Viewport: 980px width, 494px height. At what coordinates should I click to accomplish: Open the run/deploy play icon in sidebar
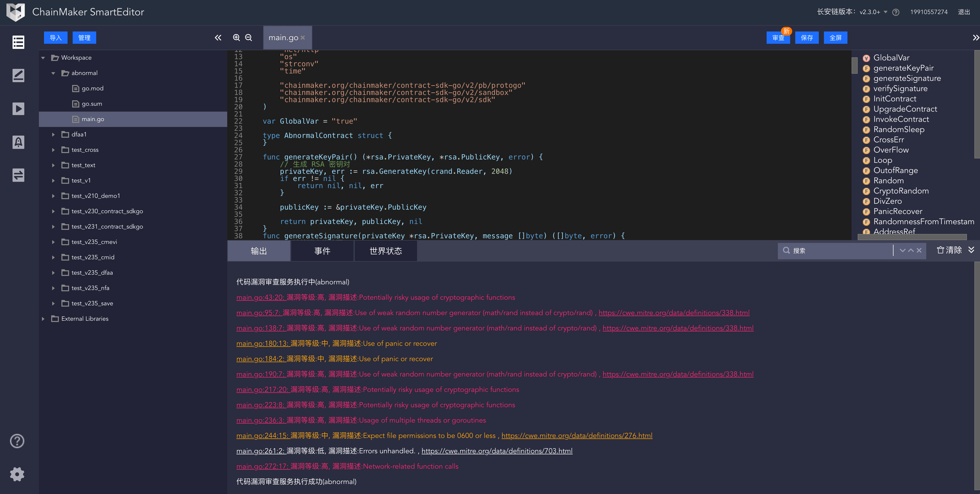(x=18, y=109)
